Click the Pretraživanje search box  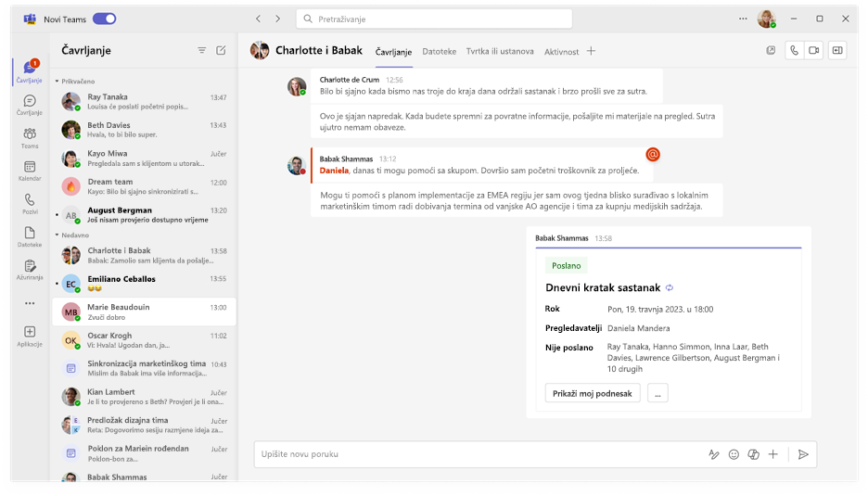coord(434,19)
